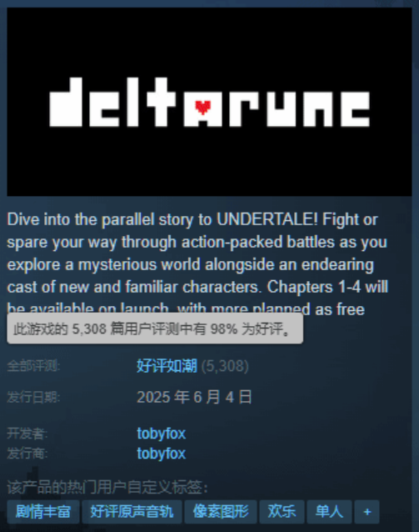Click the Deltarune game header image
419x532 pixels.
coord(210,102)
